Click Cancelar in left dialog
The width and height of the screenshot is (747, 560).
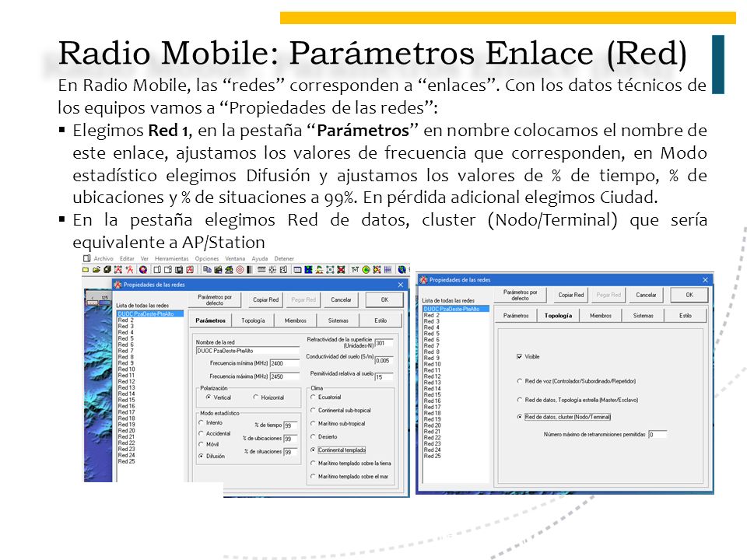click(341, 300)
